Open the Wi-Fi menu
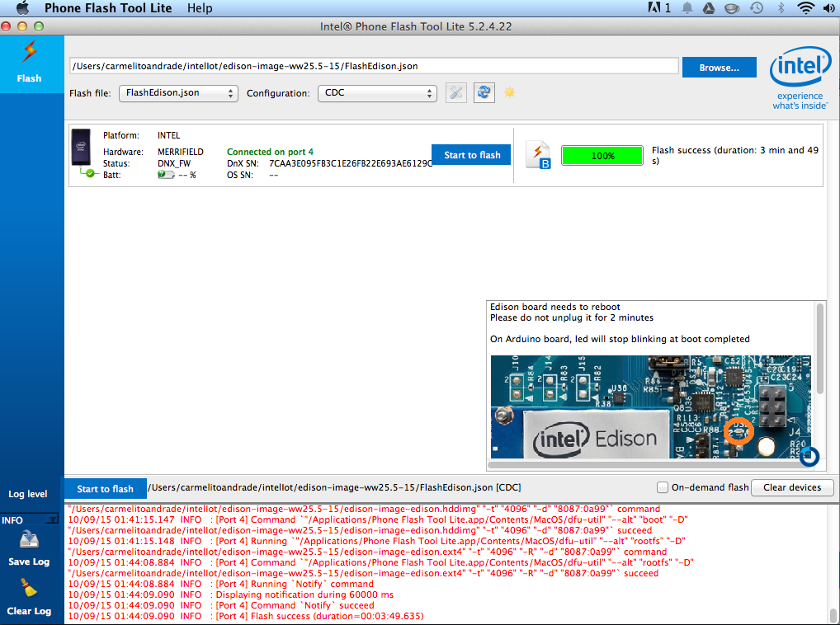Viewport: 840px width, 625px height. tap(805, 8)
